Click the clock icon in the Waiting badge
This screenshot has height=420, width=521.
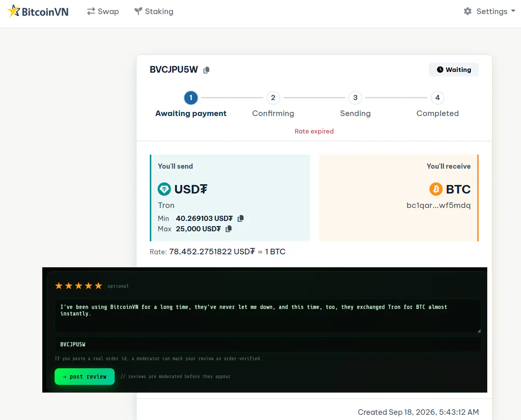click(x=440, y=70)
